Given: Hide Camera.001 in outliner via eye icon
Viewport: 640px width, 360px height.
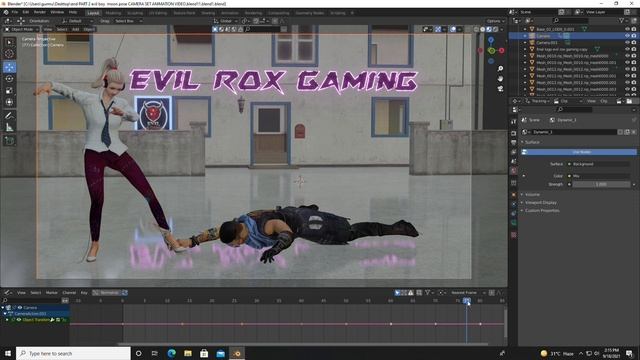Looking at the screenshot, I should tap(627, 42).
